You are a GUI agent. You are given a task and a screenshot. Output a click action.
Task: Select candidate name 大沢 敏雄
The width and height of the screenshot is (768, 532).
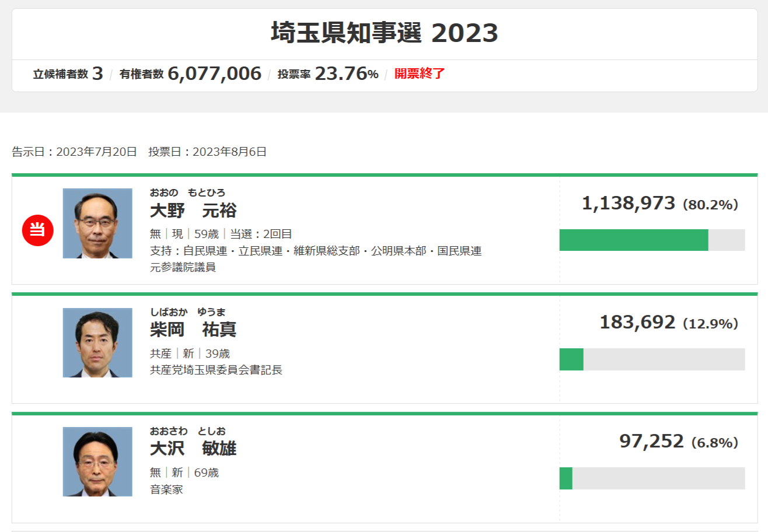[x=193, y=449]
